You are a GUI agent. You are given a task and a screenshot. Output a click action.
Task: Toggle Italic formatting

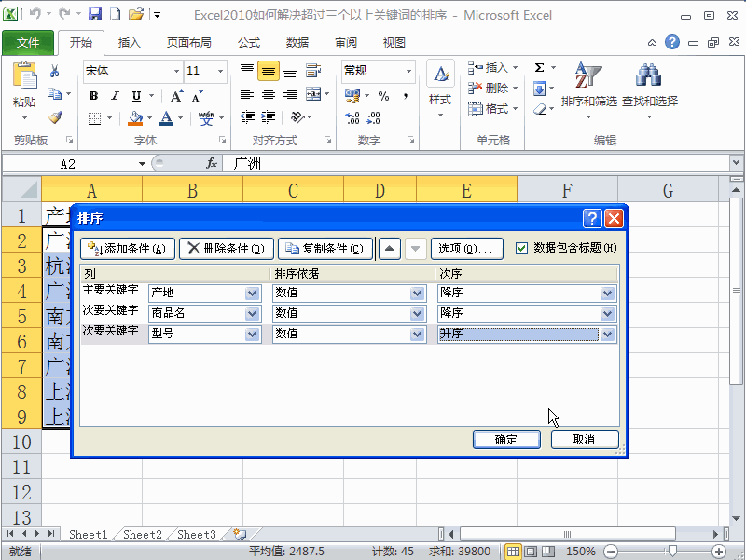(x=115, y=96)
